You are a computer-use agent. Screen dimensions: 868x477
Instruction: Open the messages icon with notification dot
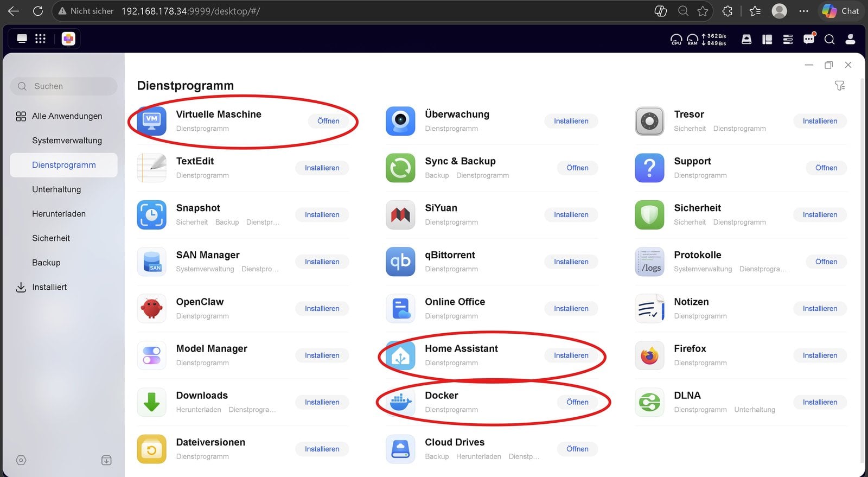(x=809, y=39)
